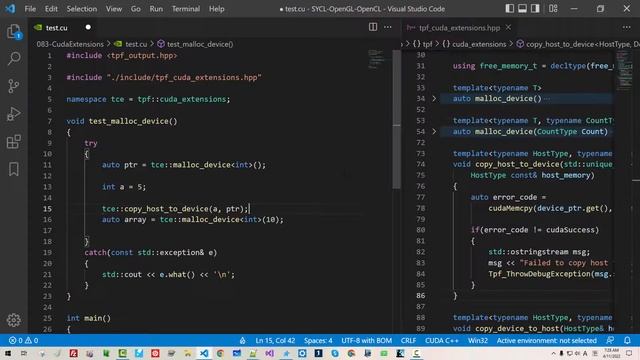This screenshot has height=360, width=640.
Task: Click Win32 configuration in status bar
Action: [478, 340]
